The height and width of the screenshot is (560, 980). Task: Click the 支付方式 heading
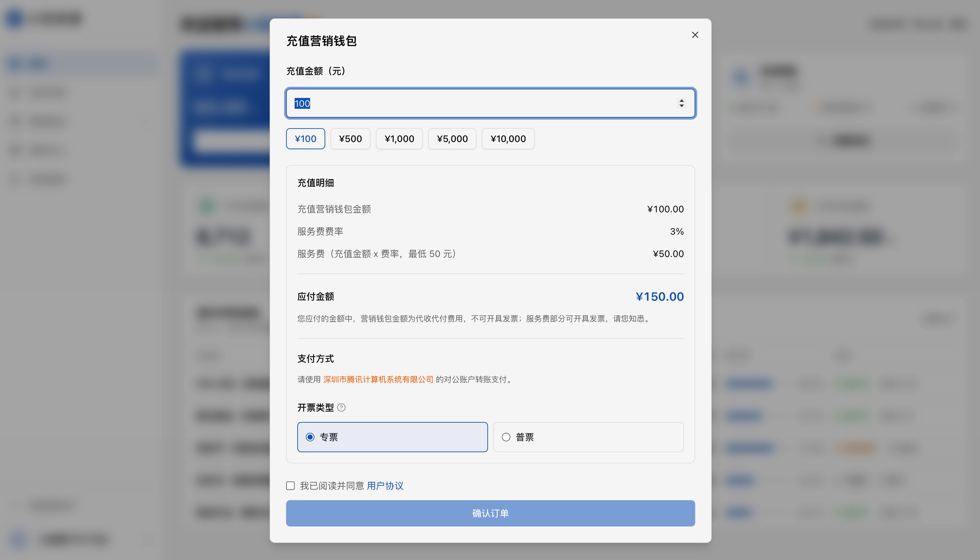tap(315, 359)
